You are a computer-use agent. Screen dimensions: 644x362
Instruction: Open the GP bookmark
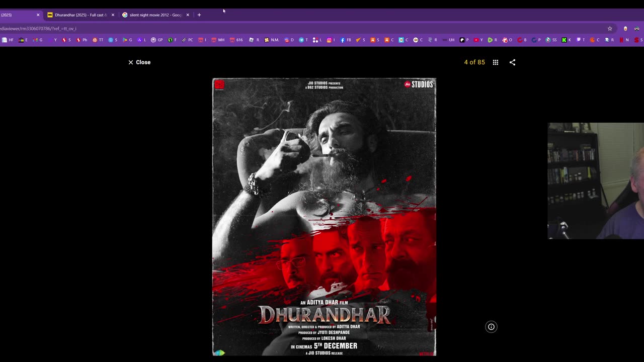[x=157, y=40]
